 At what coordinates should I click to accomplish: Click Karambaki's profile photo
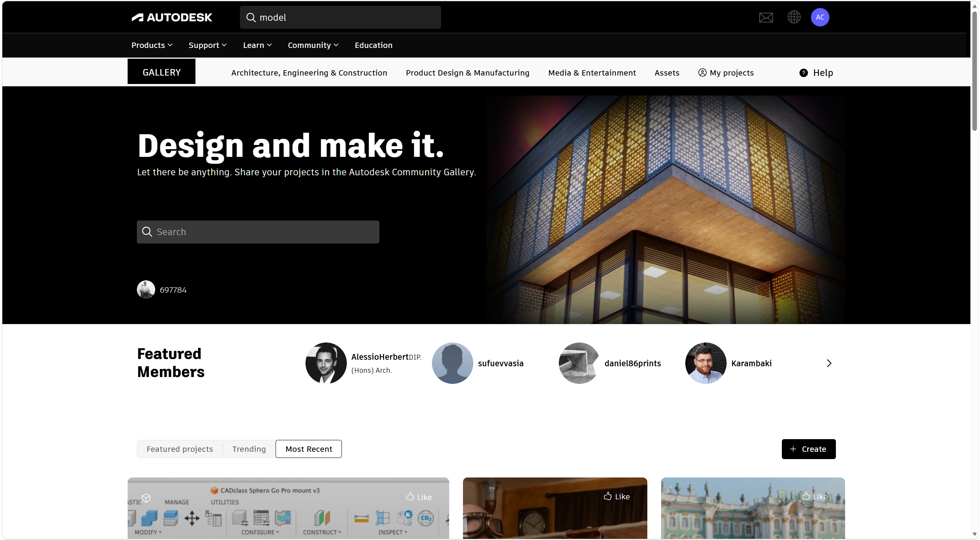point(706,363)
